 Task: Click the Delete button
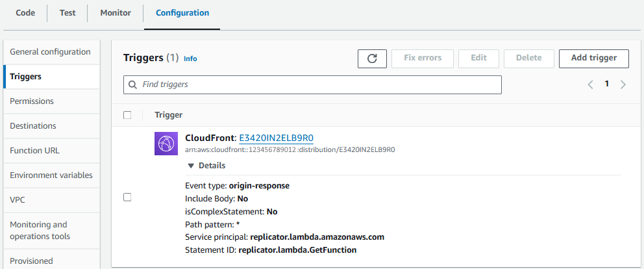(529, 58)
